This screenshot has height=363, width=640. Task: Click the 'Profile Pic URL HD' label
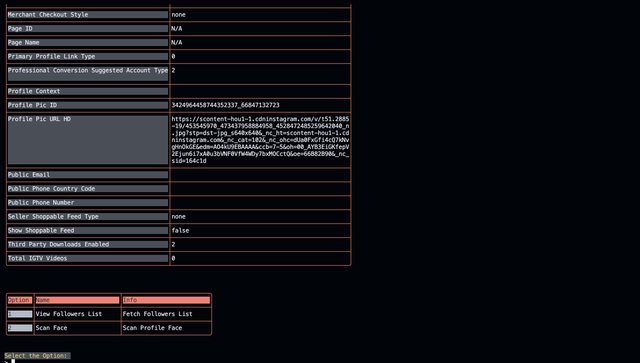tap(39, 119)
